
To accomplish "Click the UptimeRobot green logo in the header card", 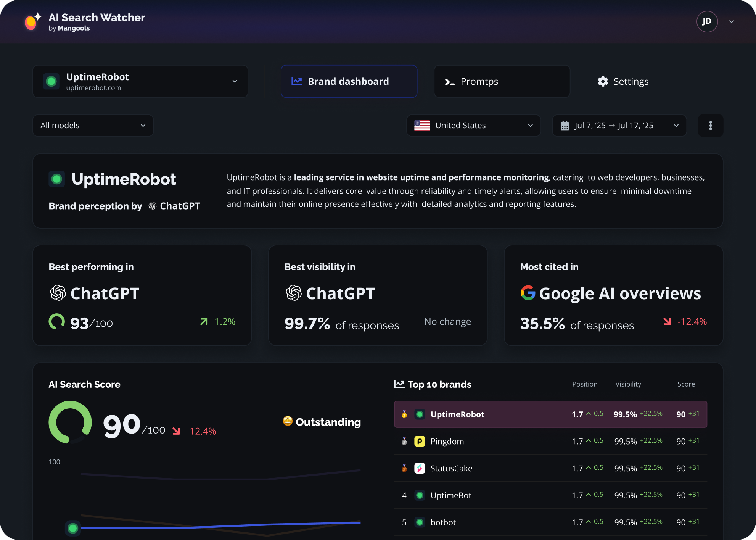I will 56,179.
